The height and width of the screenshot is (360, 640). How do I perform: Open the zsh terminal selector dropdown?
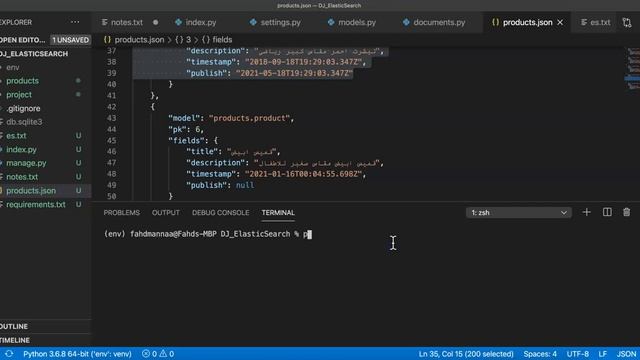point(519,213)
